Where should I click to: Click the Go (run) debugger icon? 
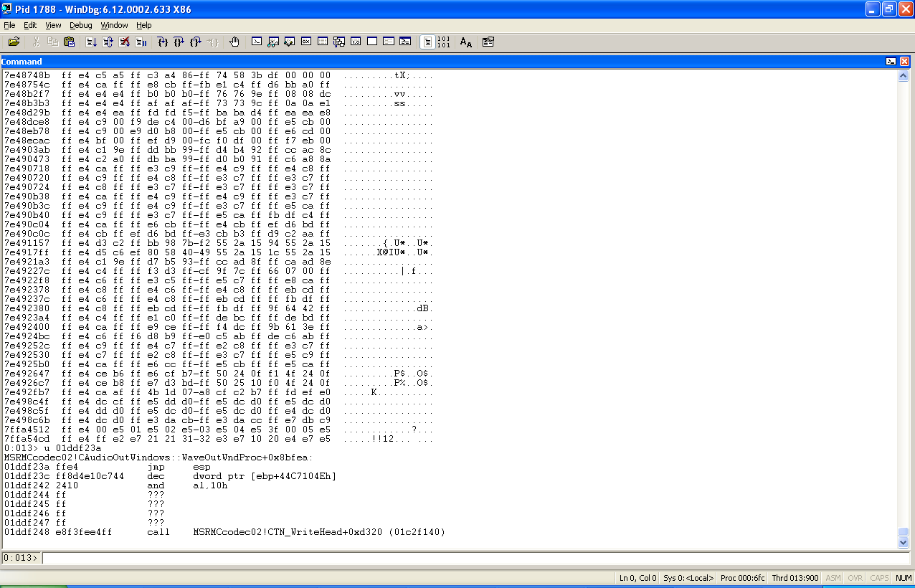91,42
